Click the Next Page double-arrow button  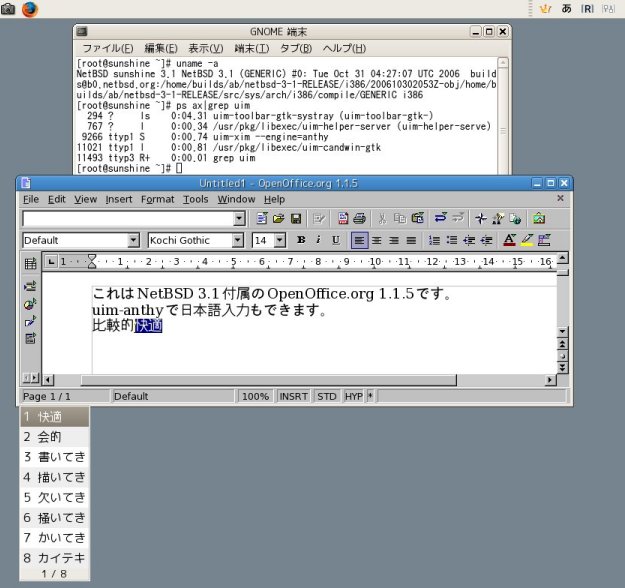click(562, 367)
